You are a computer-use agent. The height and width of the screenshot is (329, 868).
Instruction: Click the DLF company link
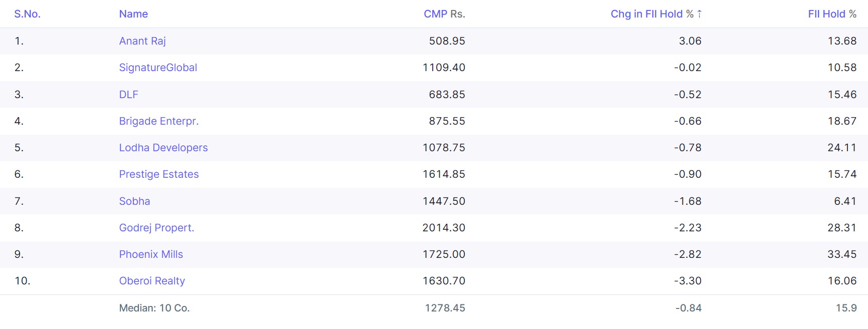click(128, 95)
